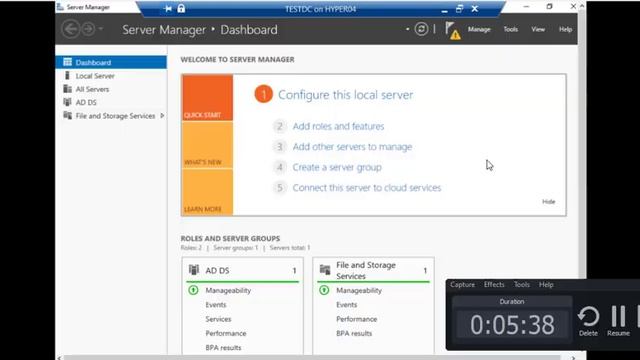Open File and Storage Services Manageability
The image size is (640, 360).
tap(359, 291)
